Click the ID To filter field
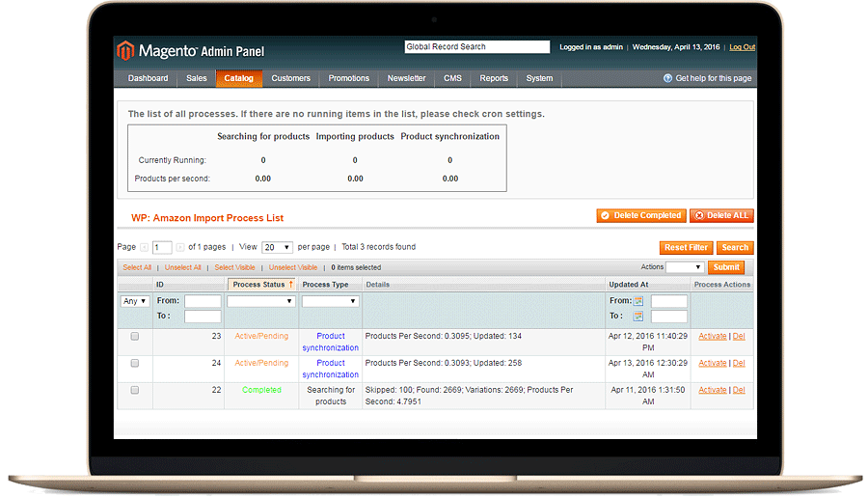This screenshot has width=868, height=497. tap(203, 316)
